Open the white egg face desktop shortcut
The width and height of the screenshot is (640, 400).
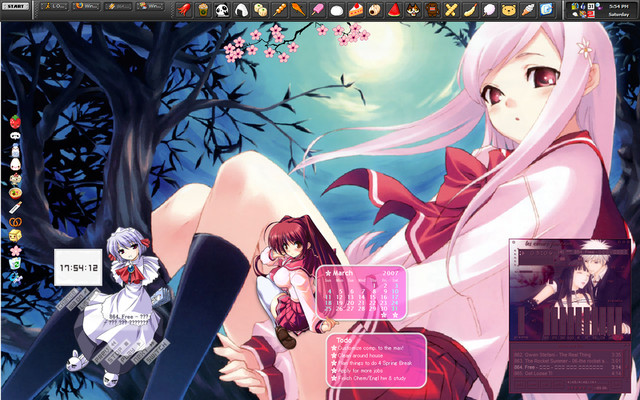tap(15, 164)
